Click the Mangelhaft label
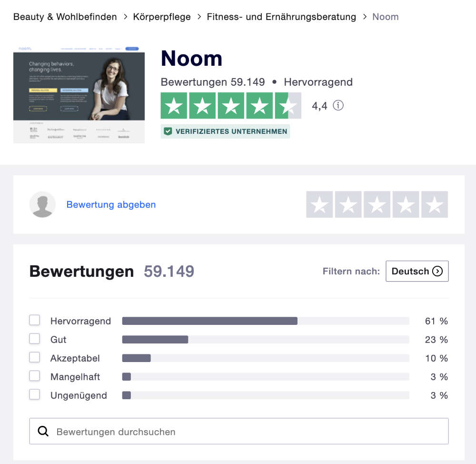 coord(75,377)
